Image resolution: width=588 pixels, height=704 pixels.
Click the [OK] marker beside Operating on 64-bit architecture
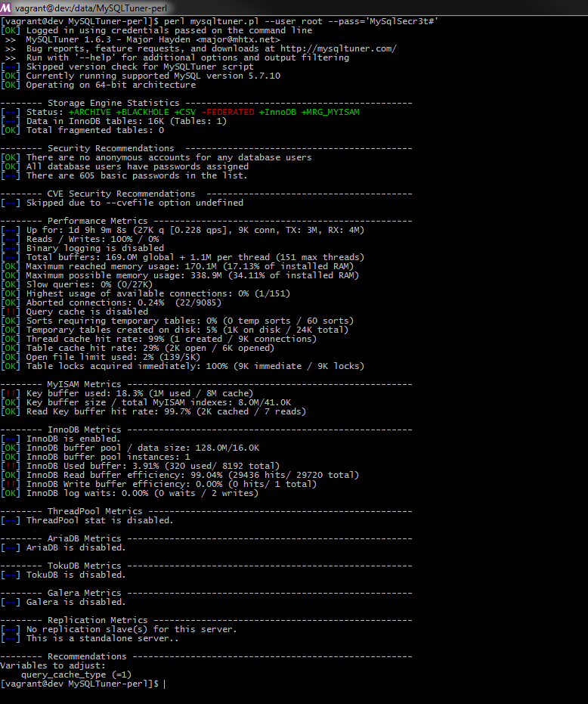coord(11,85)
